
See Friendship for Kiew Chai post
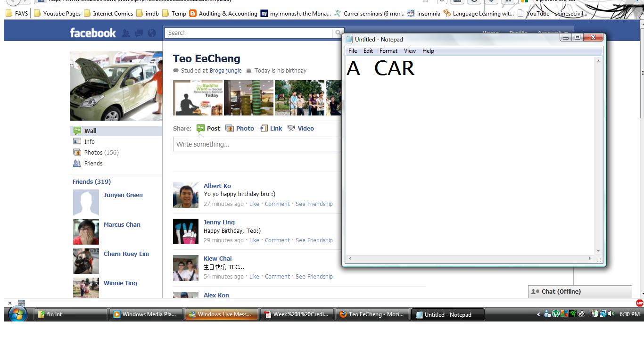coord(314,276)
